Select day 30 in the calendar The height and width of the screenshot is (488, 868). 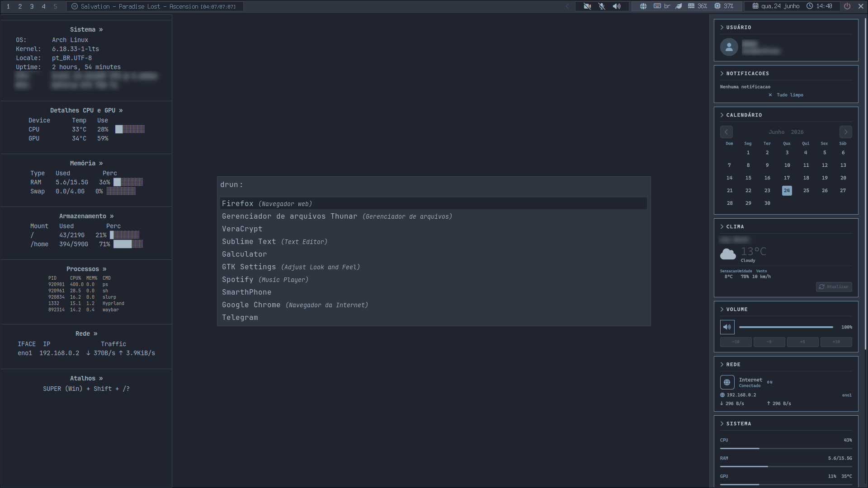pos(767,203)
